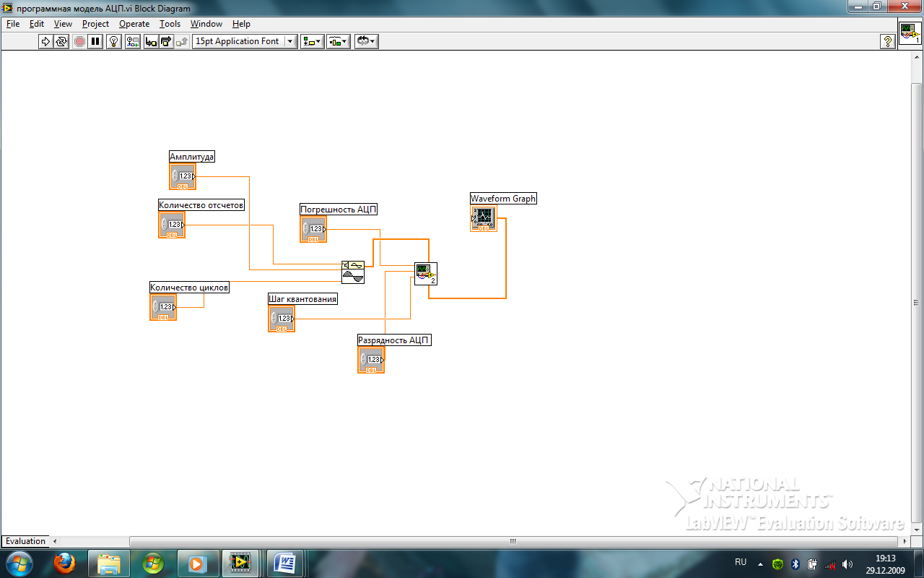Switch to Microsoft Word from the taskbar
Screen dimensions: 924x578
[x=286, y=563]
